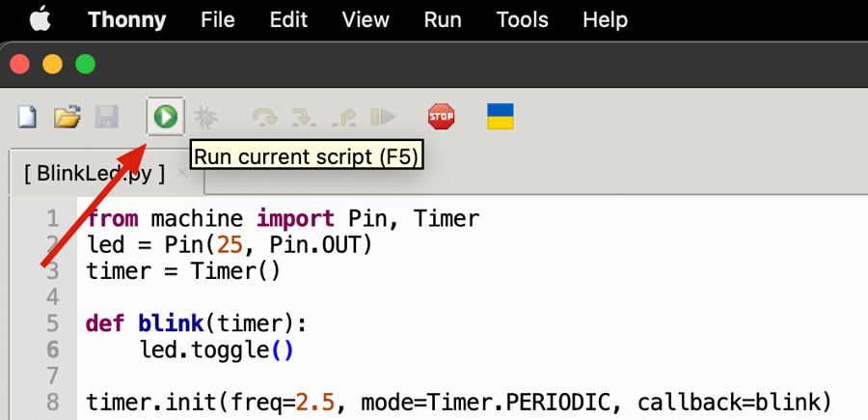Click the Step over arrow icon
This screenshot has height=420, width=868.
pos(264,118)
